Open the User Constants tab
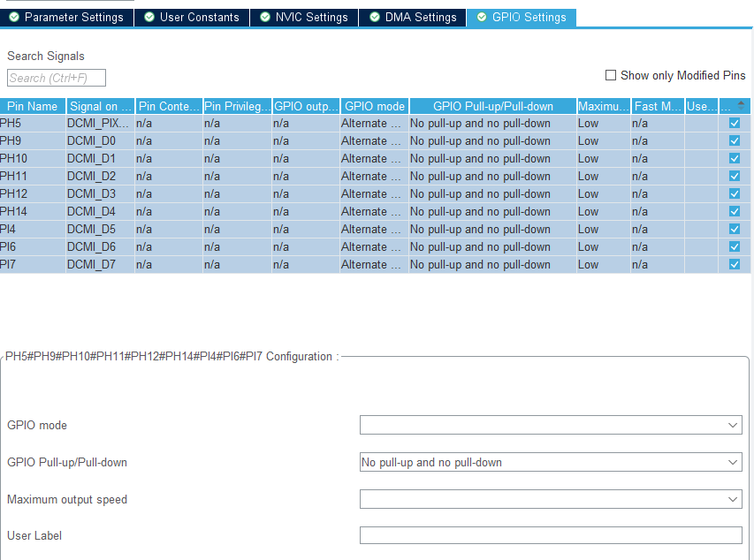The image size is (754, 560). 192,18
